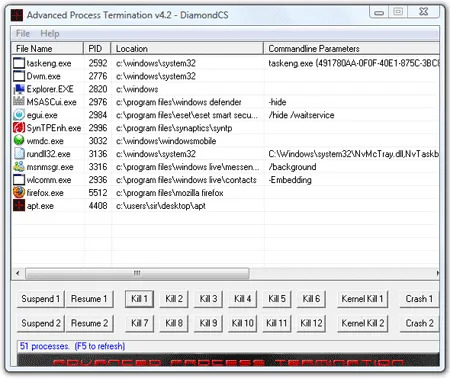The image size is (450, 379).
Task: Click the Explorer.EXE process icon
Action: pyautogui.click(x=19, y=89)
